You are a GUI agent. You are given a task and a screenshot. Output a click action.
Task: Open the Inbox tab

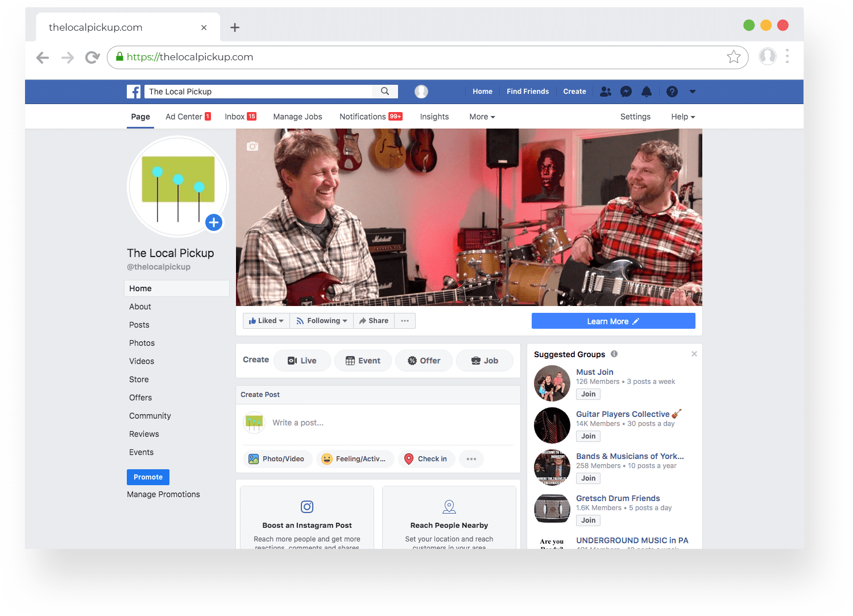pos(241,117)
